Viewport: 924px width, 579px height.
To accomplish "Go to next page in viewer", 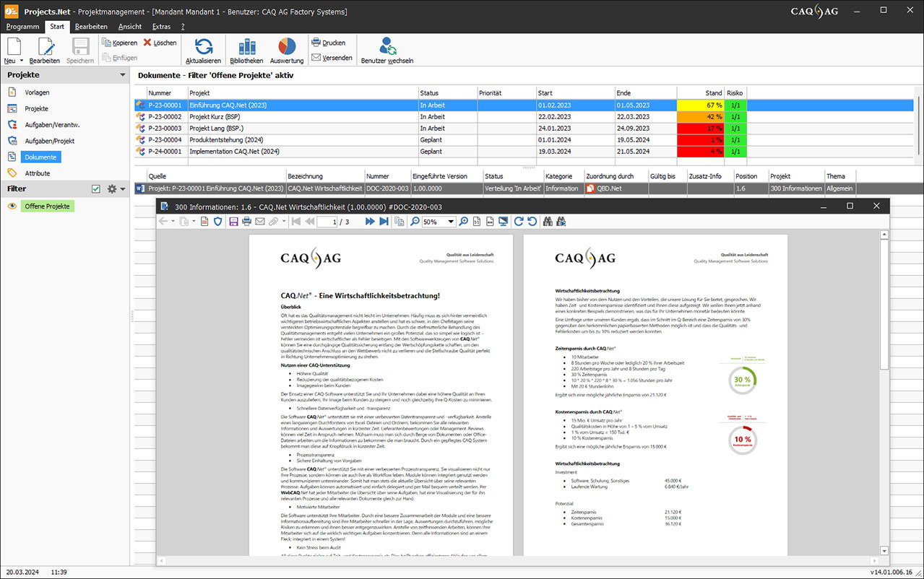I will (370, 222).
